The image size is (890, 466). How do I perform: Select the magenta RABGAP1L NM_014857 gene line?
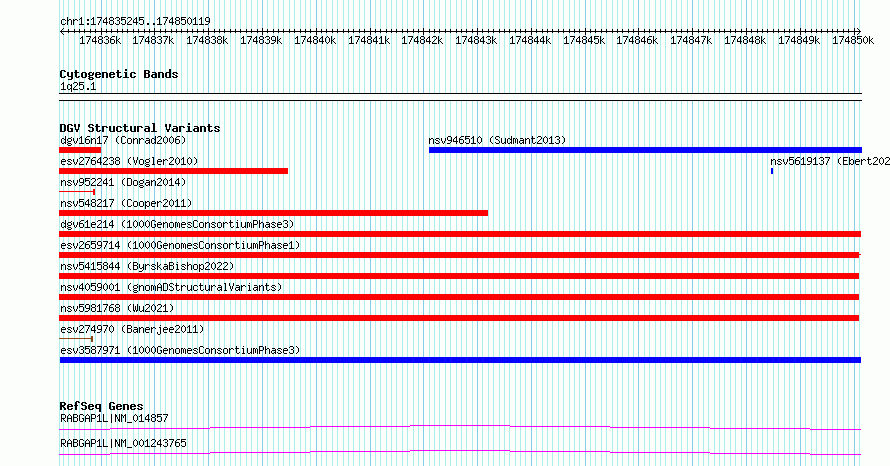[460, 427]
